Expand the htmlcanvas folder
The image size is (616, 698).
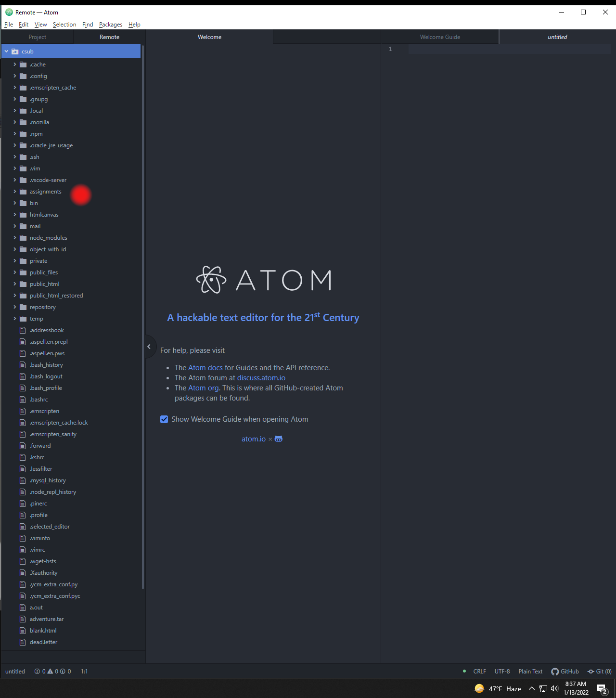click(15, 215)
